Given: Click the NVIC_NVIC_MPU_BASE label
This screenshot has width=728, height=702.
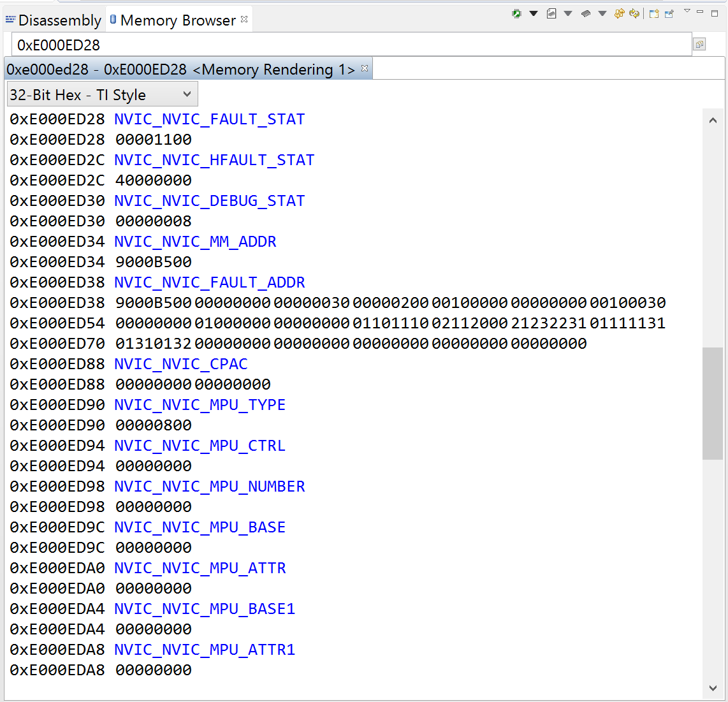Looking at the screenshot, I should click(200, 528).
